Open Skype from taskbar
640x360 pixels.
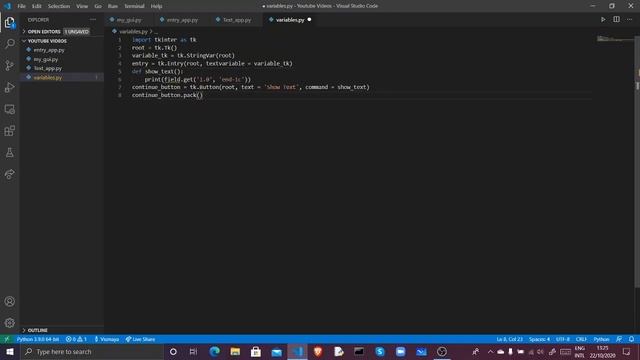coord(380,351)
